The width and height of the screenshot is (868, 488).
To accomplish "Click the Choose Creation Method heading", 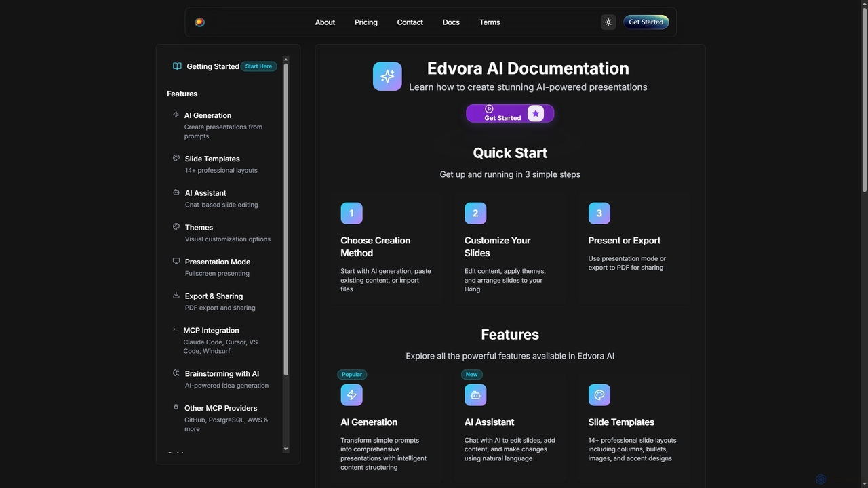I will pyautogui.click(x=375, y=247).
